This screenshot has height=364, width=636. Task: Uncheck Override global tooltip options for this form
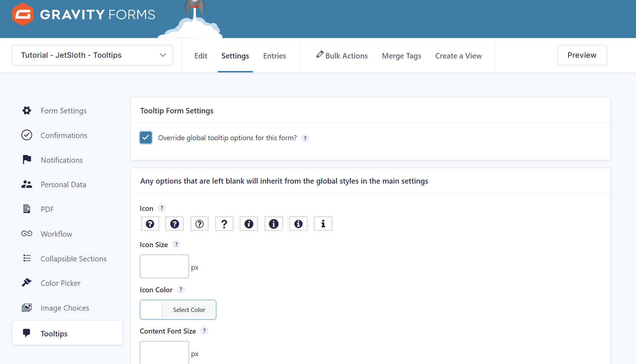(146, 137)
